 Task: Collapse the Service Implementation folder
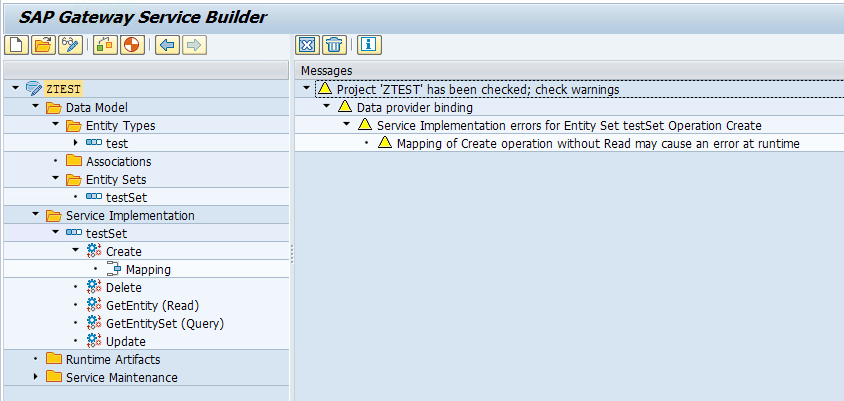(x=36, y=215)
